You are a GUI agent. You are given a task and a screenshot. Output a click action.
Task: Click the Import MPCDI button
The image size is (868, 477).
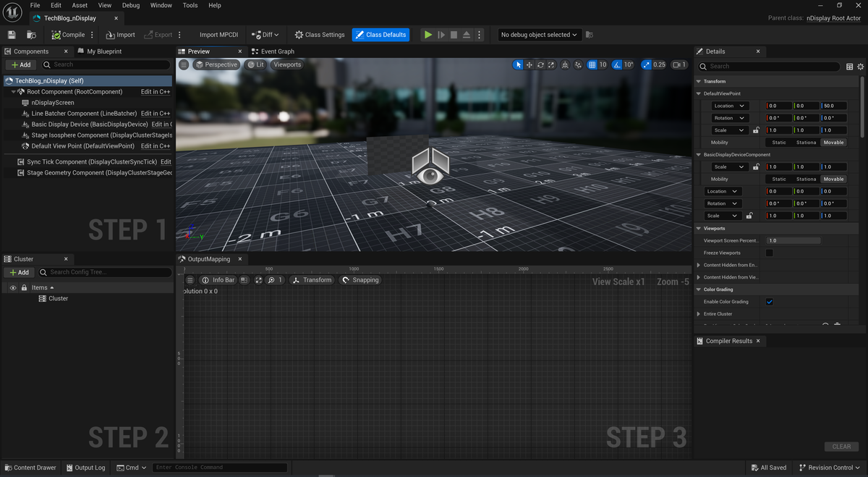(x=218, y=35)
